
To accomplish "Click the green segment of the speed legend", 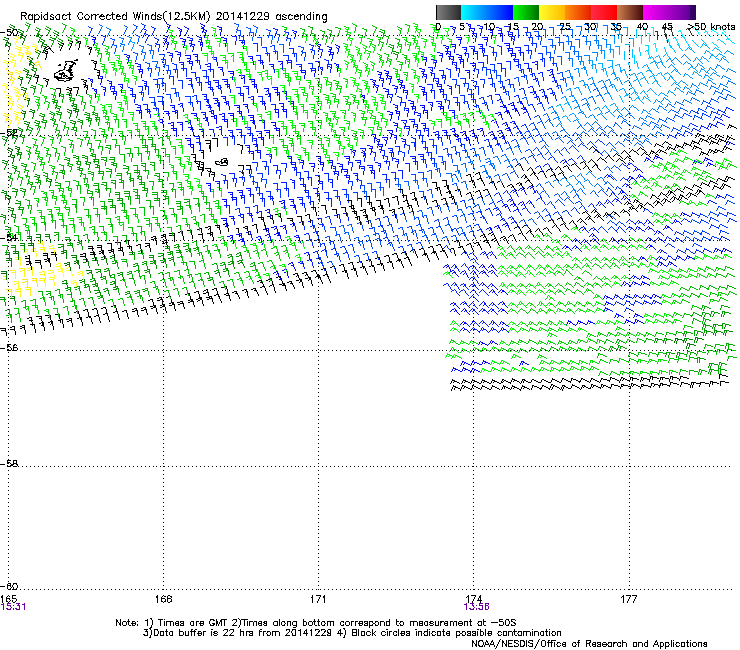I will tap(526, 12).
